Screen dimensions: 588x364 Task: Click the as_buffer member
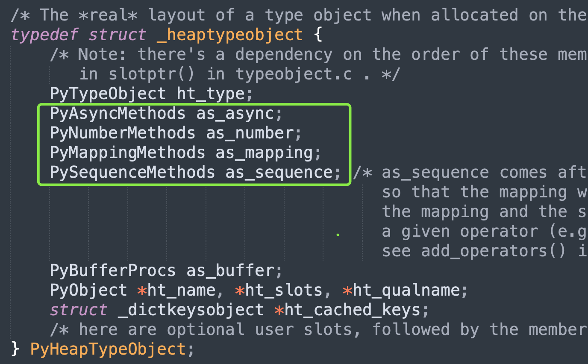[230, 271]
